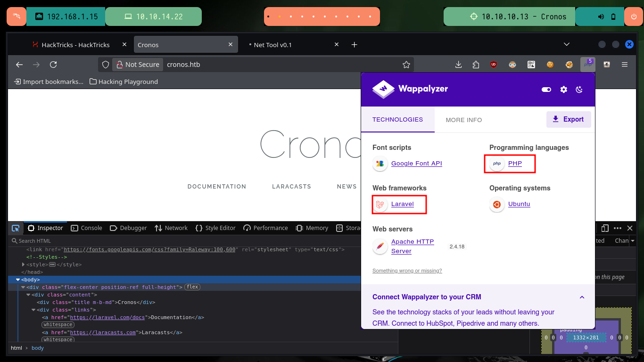Viewport: 644px width, 362px height.
Task: Open the Laravel technology link
Action: coord(402,204)
